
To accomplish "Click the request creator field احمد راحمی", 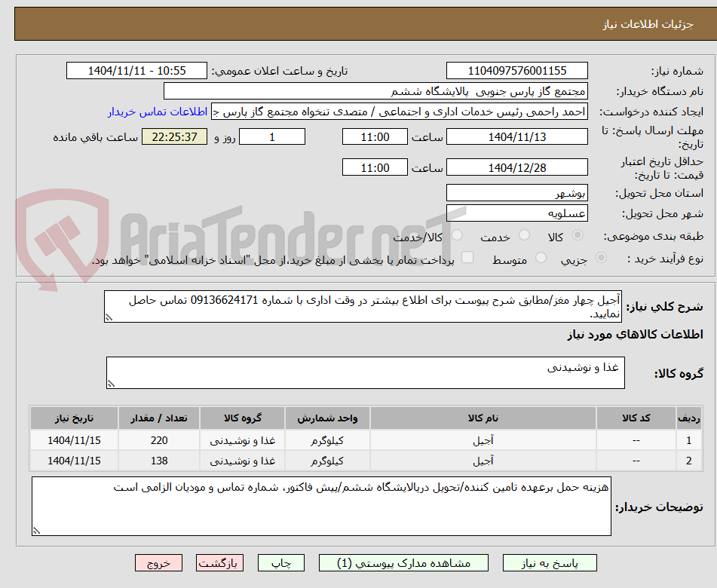I will pyautogui.click(x=399, y=112).
